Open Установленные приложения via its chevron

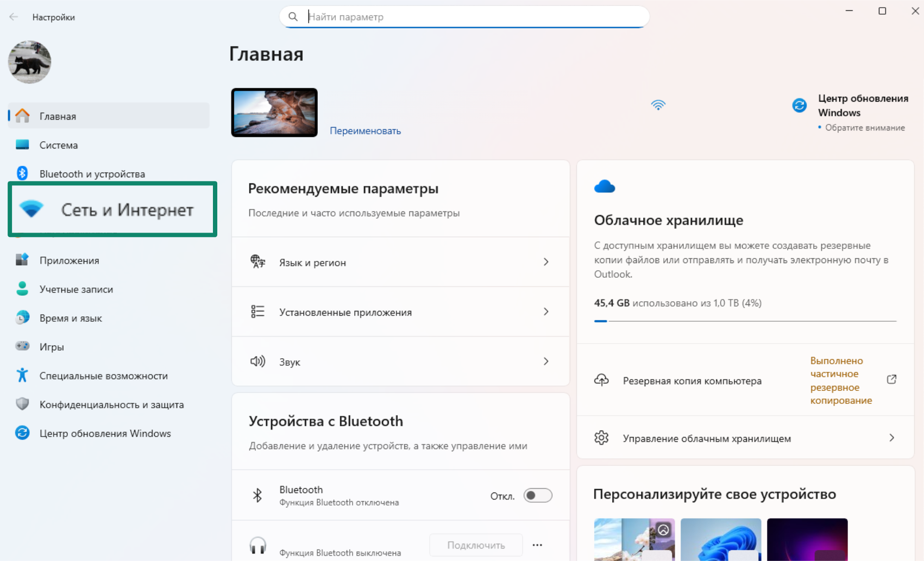[546, 311]
